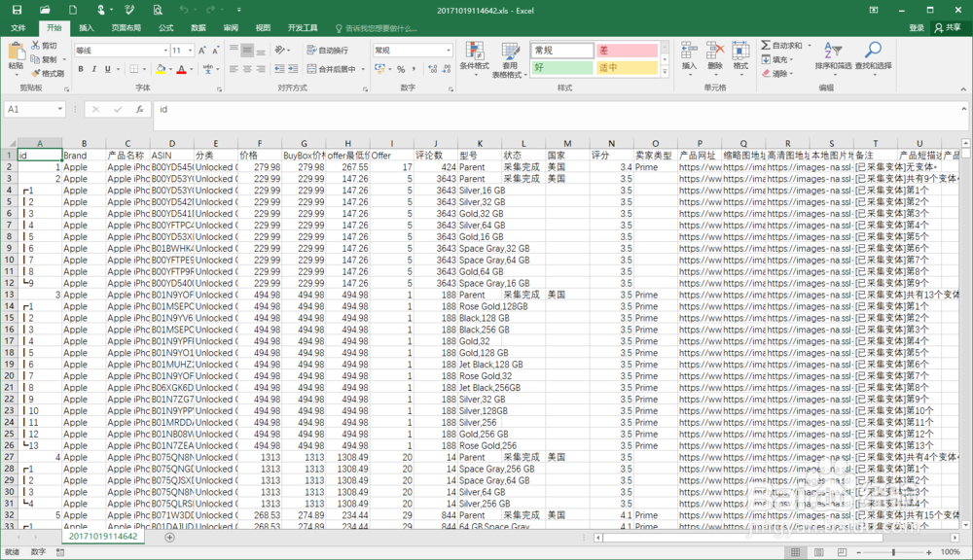Create new file via quick access toolbar icon
The height and width of the screenshot is (560, 973).
tap(73, 10)
